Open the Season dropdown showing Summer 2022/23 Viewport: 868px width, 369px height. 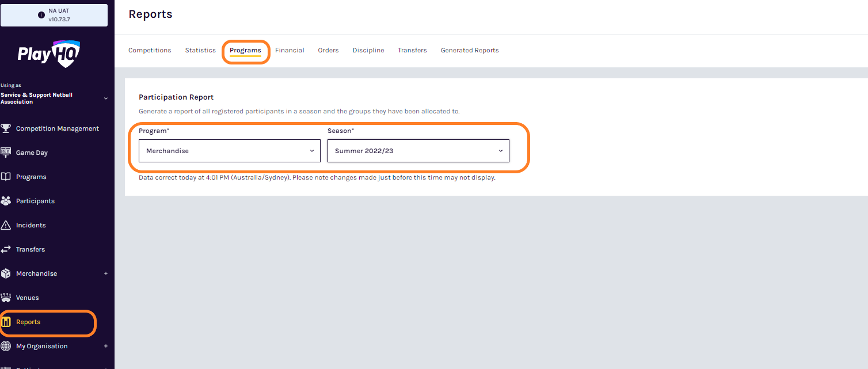[x=418, y=151]
